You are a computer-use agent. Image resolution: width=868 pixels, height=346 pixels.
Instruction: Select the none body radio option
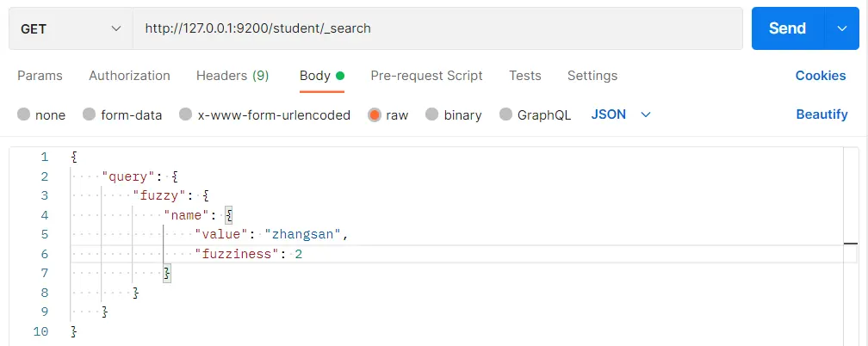tap(24, 114)
